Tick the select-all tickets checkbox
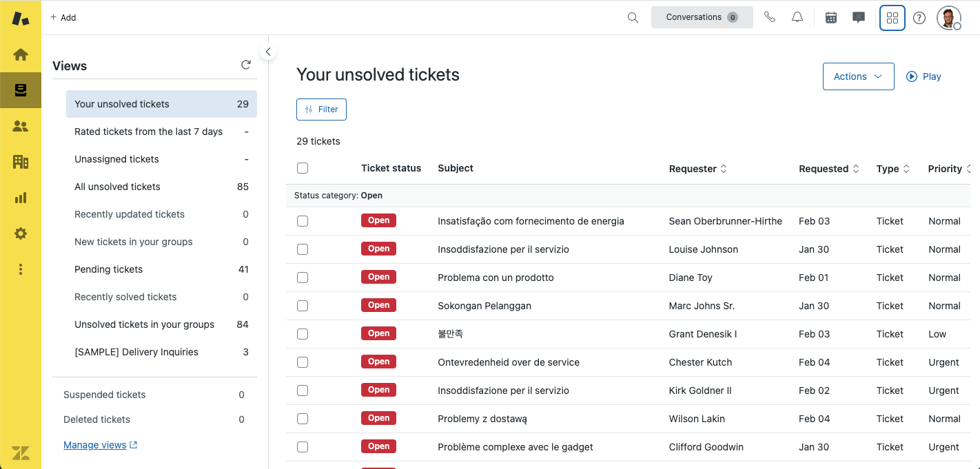 pyautogui.click(x=303, y=168)
